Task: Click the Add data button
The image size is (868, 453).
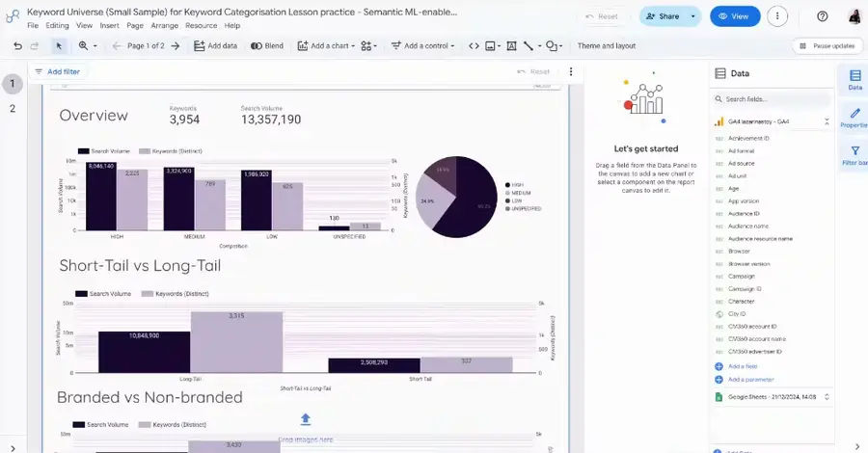Action: [215, 46]
